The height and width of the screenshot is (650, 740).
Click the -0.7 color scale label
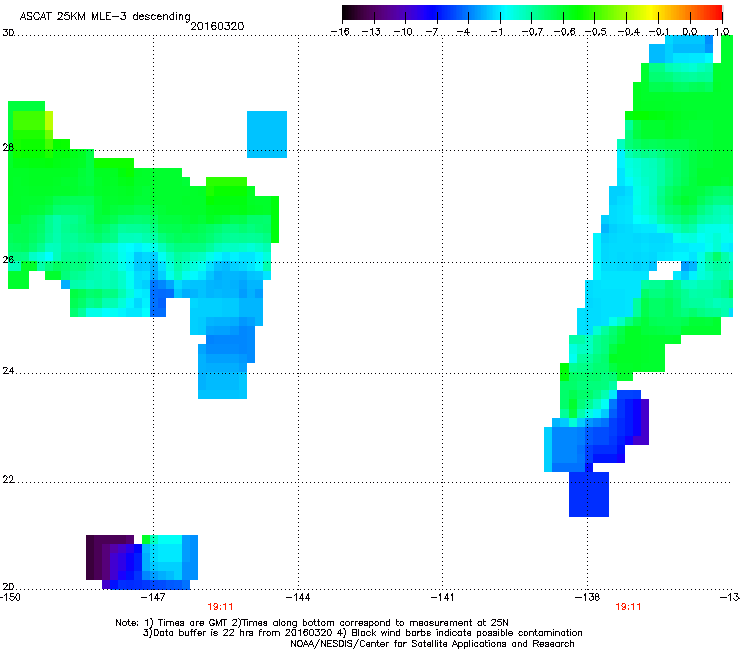pyautogui.click(x=532, y=32)
